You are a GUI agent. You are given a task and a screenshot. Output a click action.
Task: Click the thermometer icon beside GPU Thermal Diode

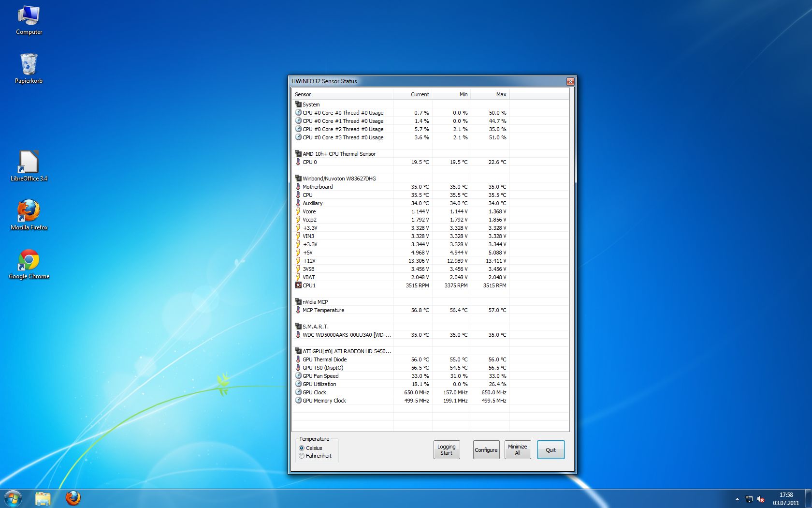pyautogui.click(x=298, y=359)
